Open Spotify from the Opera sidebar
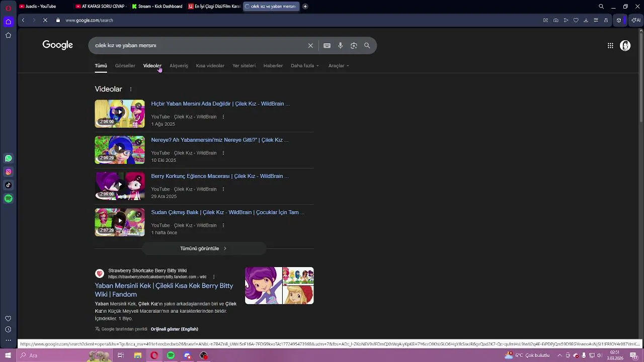 pyautogui.click(x=9, y=199)
